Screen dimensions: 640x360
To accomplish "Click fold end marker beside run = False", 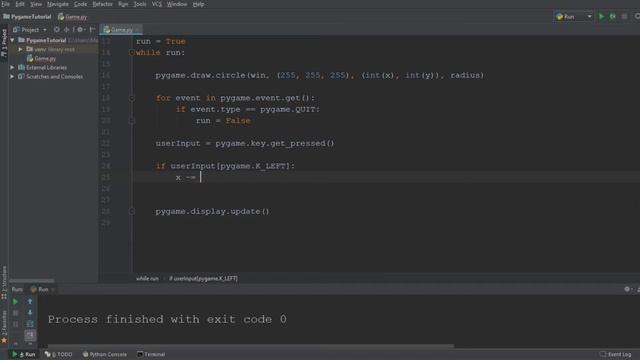I will 132,121.
